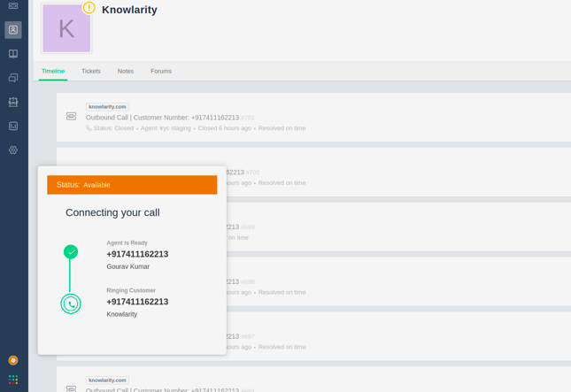
Task: Click the phone icon beside Status: Closed
Action: [89, 128]
